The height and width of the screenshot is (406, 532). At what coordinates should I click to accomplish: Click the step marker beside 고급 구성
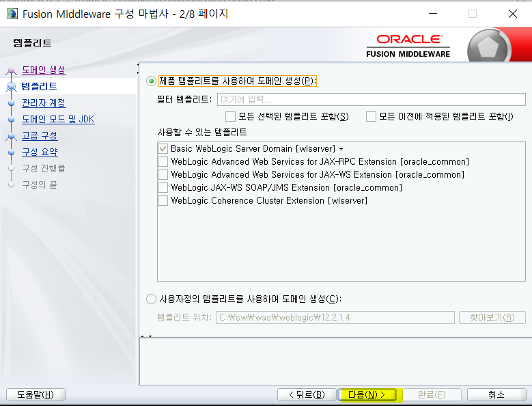tap(11, 136)
